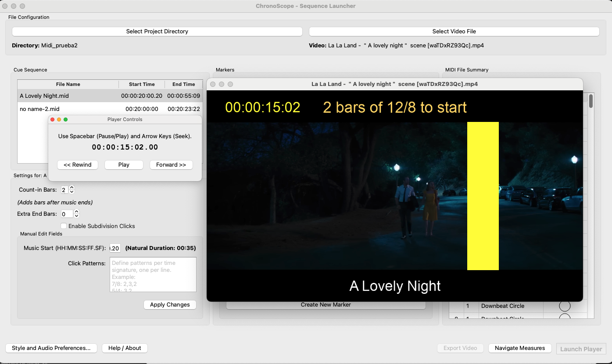Decrease Extra End Bars value

pos(76,216)
